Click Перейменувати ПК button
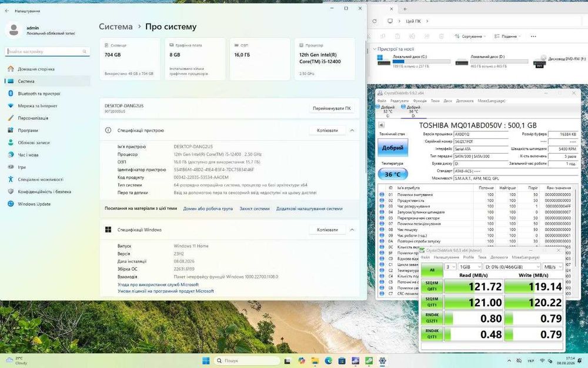This screenshot has height=368, width=588. click(332, 108)
